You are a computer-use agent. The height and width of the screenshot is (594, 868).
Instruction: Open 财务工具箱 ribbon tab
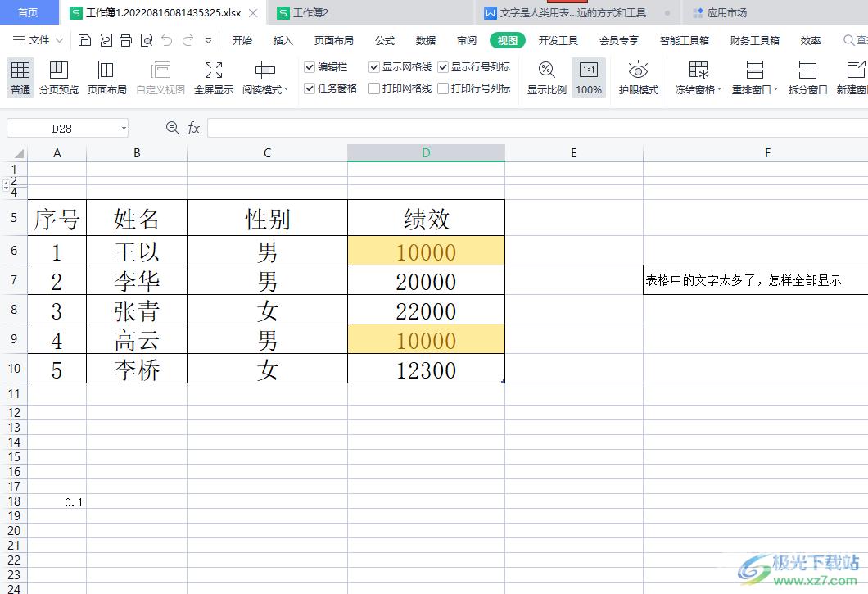[754, 40]
